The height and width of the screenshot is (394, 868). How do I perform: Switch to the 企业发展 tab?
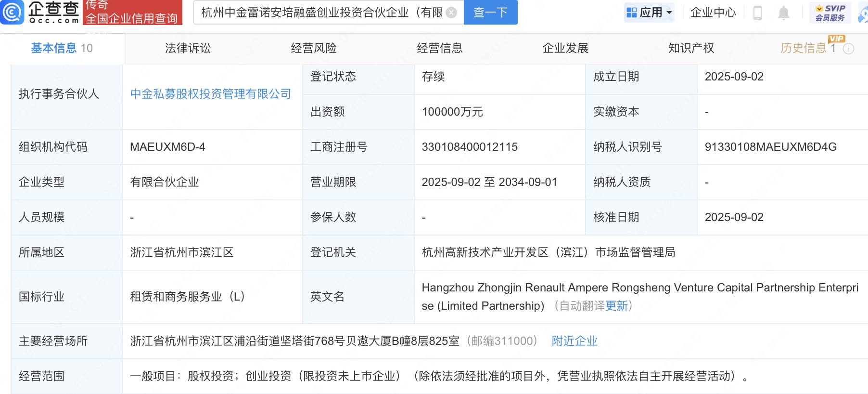(565, 48)
